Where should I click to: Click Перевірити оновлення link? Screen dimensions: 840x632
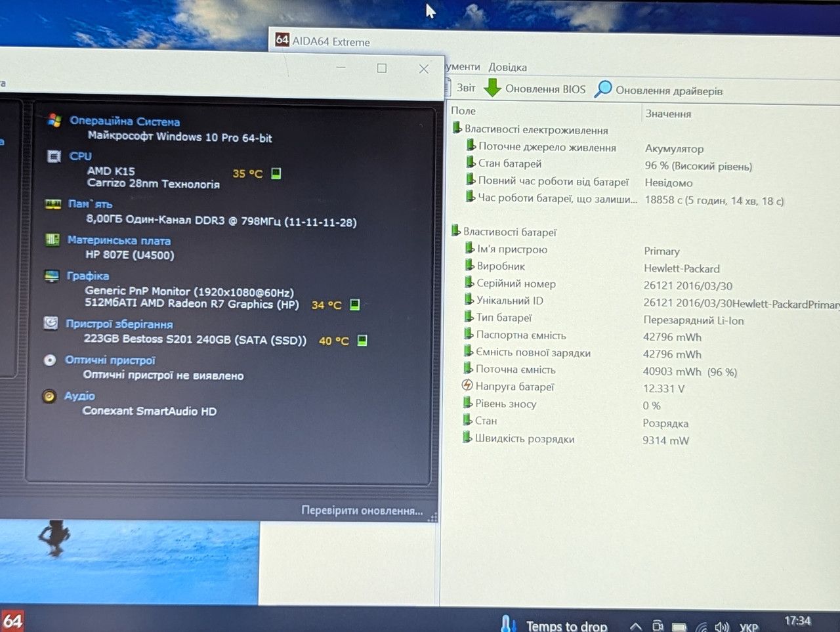pos(362,511)
